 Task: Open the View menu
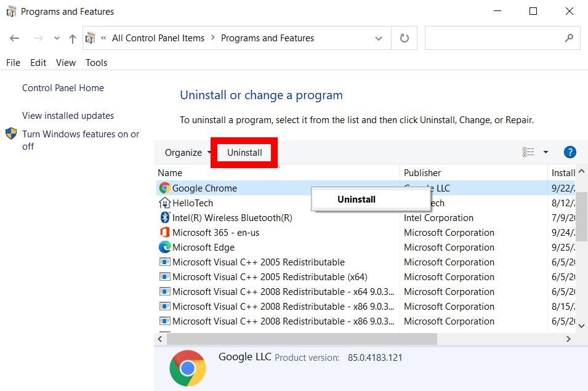pos(65,62)
